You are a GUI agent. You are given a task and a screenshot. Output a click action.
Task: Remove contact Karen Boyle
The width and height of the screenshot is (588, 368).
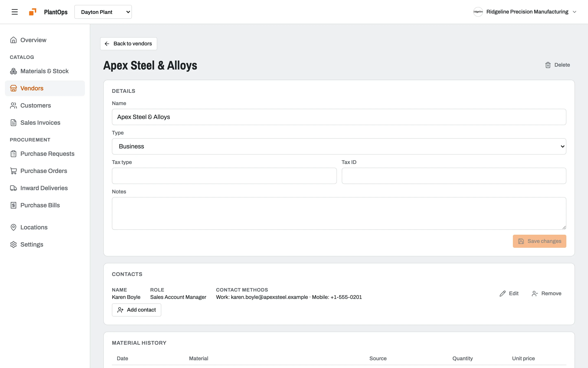(546, 294)
